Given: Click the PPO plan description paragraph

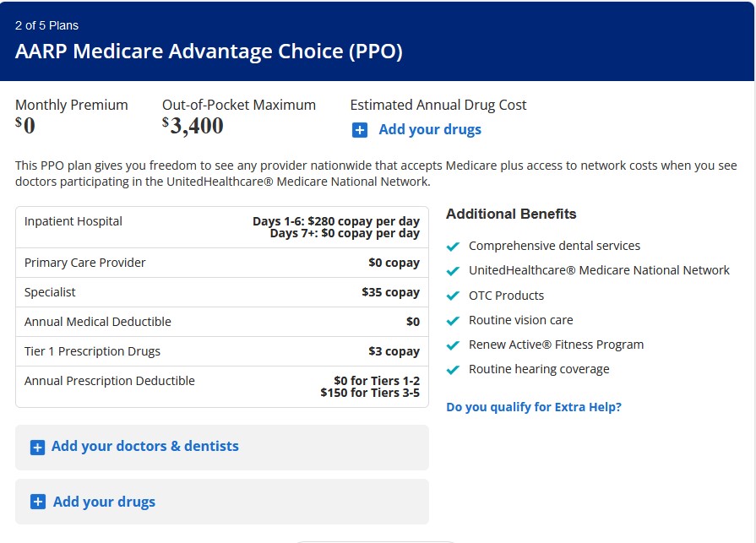Looking at the screenshot, I should 376,173.
